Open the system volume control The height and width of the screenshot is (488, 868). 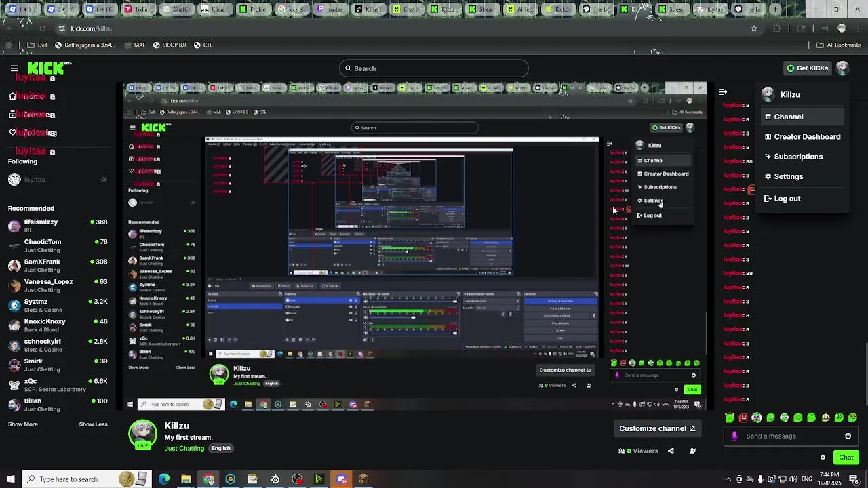(794, 479)
